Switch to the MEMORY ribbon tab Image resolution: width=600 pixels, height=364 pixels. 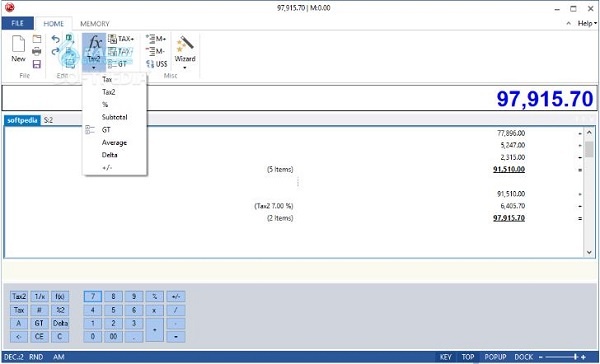(95, 24)
